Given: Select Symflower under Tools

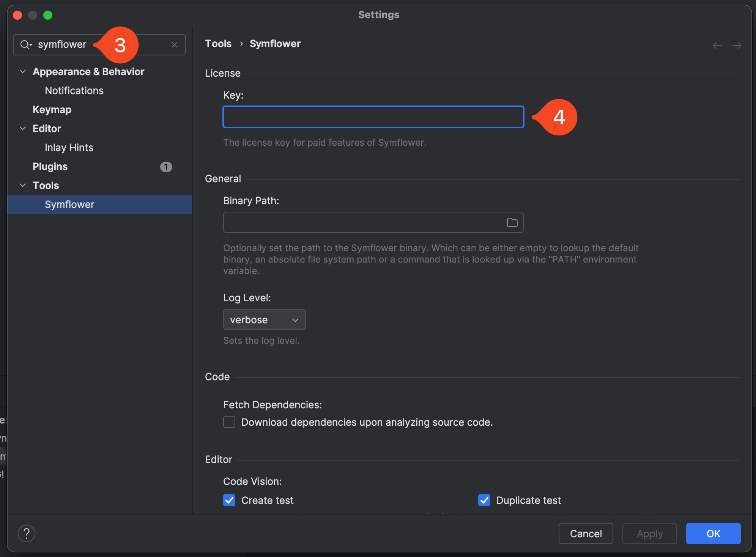Looking at the screenshot, I should tap(99, 205).
